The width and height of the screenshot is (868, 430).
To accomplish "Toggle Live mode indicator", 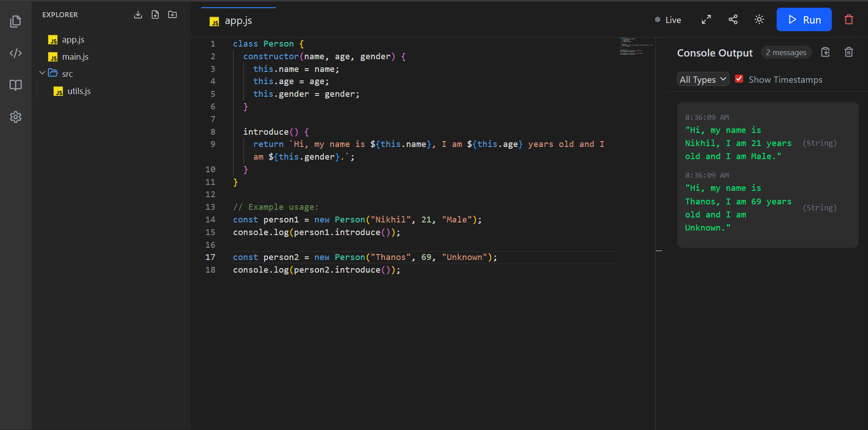I will tap(668, 19).
